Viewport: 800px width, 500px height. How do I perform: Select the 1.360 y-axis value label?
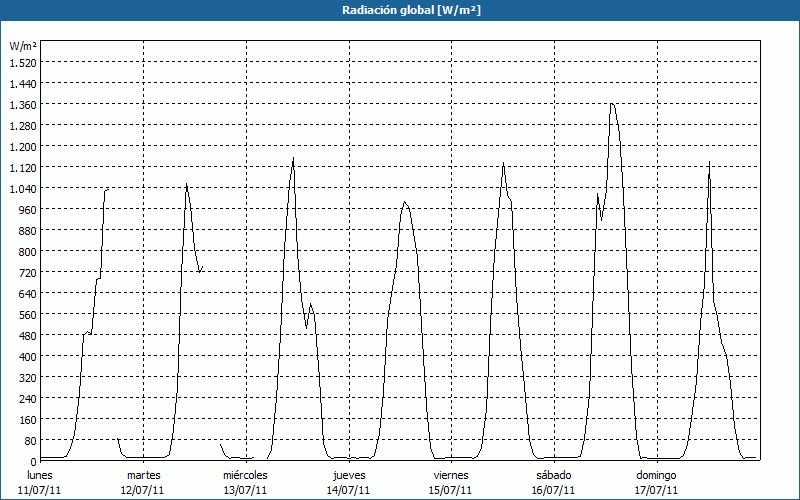pos(22,104)
